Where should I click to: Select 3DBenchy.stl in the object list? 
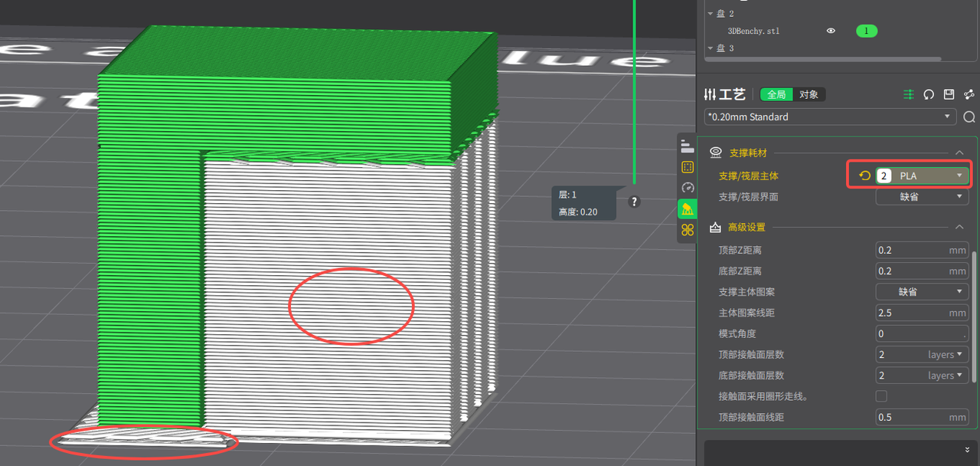coord(753,31)
